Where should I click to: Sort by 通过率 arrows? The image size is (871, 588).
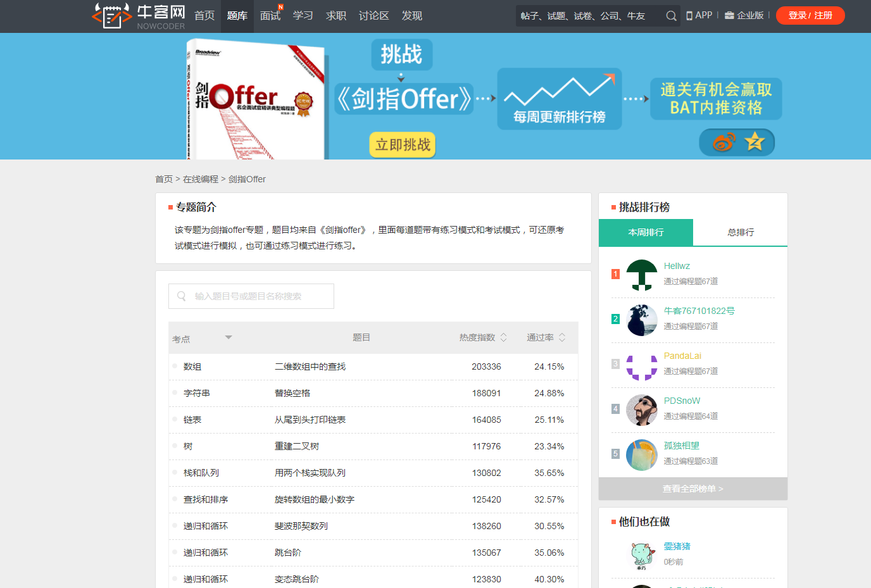tap(562, 337)
